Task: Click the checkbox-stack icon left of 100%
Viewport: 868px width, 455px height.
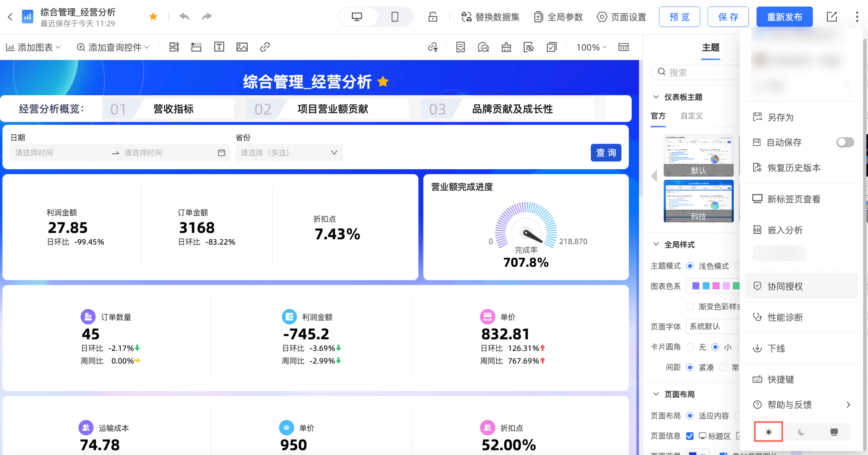Action: (552, 47)
